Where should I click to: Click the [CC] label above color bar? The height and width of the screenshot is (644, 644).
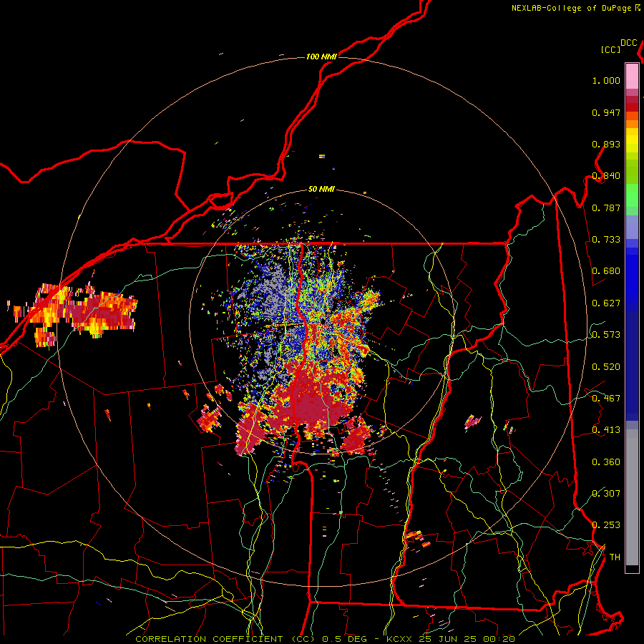tap(610, 49)
